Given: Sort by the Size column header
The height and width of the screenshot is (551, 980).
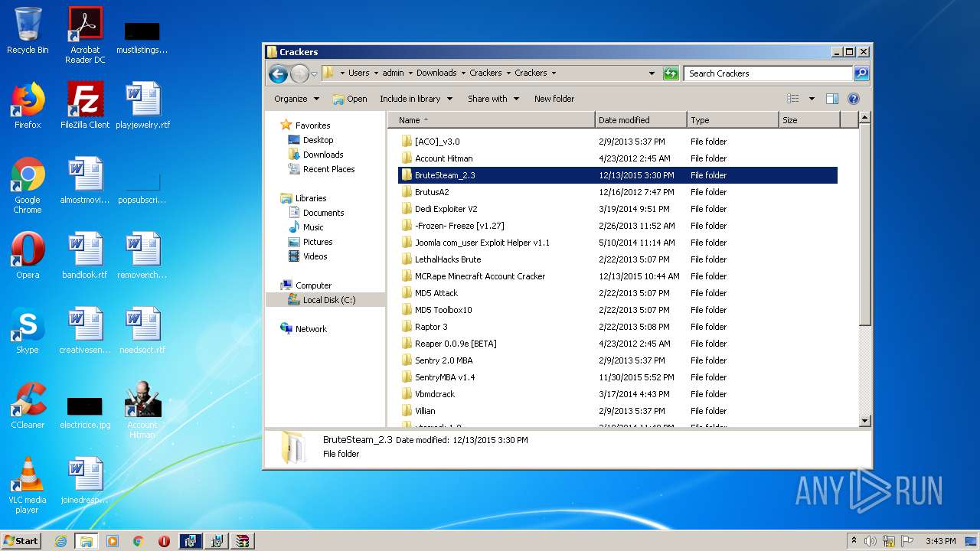Looking at the screenshot, I should (809, 120).
